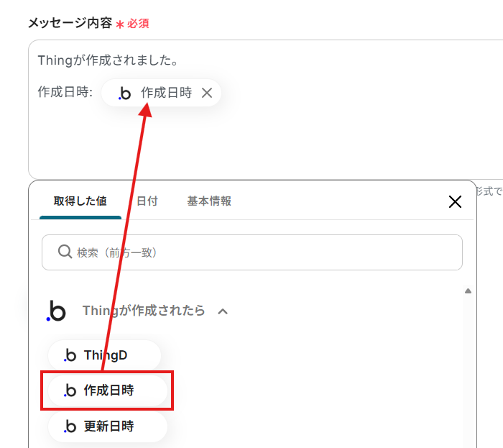This screenshot has width=503, height=448.
Task: Click the Bubble icon on the 更新日時 item
Action: 70,426
